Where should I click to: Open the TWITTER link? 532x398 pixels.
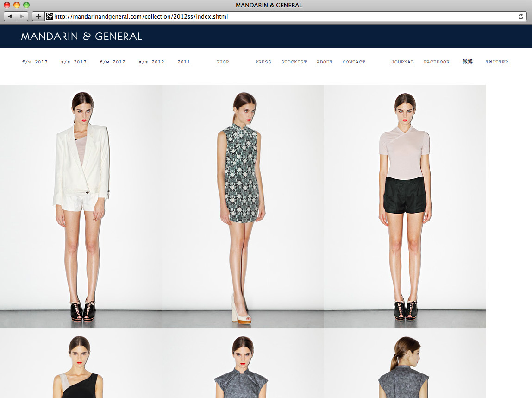497,62
